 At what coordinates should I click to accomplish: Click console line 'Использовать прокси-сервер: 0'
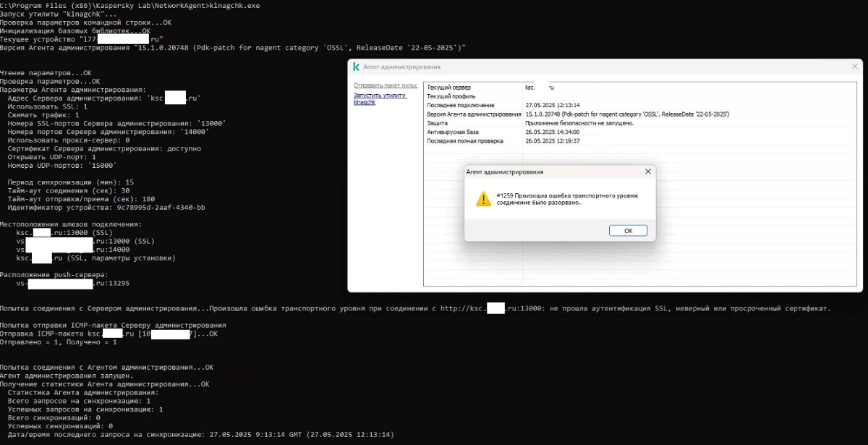[69, 140]
